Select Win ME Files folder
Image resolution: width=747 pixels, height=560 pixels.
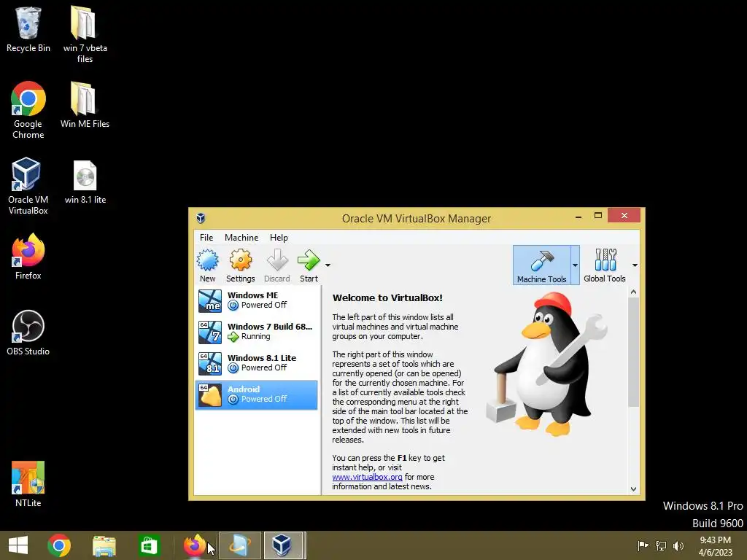[85, 105]
